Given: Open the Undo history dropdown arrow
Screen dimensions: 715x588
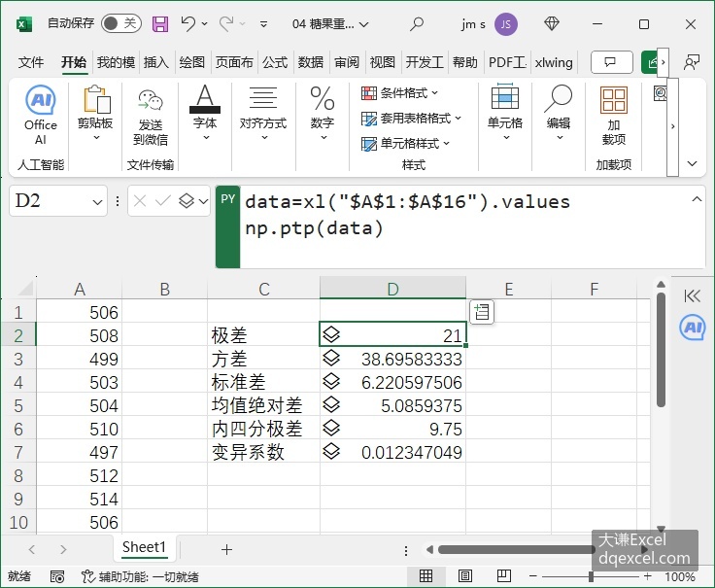Looking at the screenshot, I should (205, 23).
